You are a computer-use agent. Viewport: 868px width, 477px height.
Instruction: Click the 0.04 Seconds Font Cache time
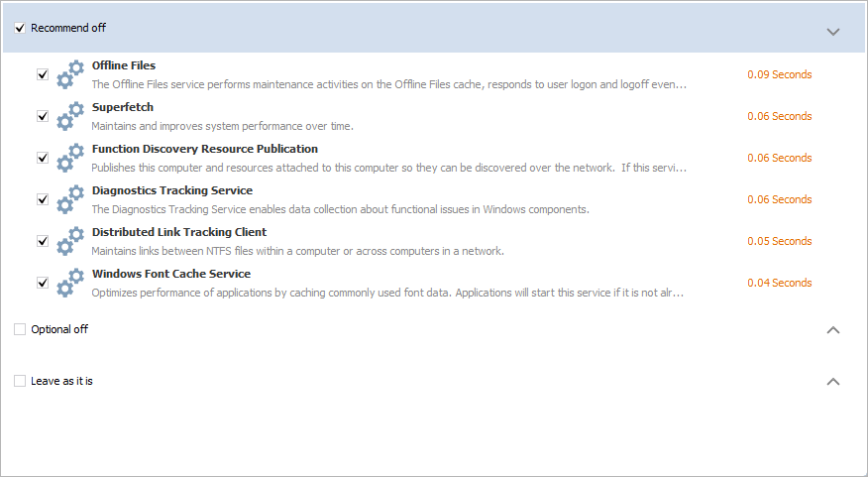coord(780,283)
